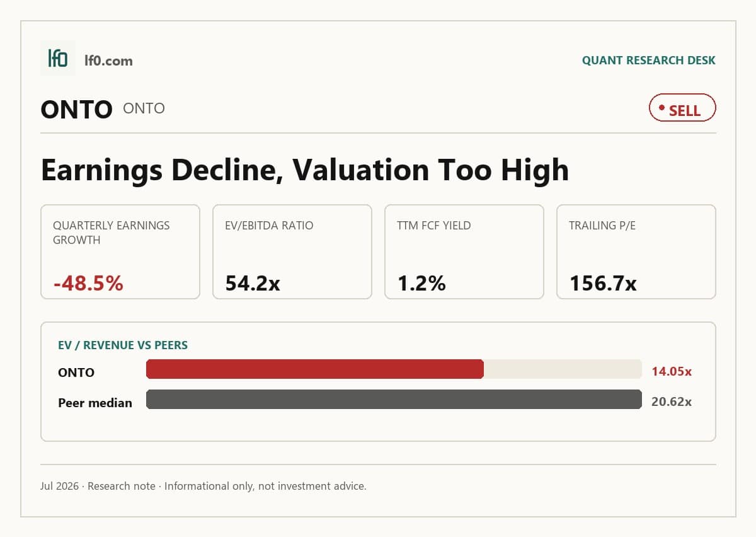Click the gray Peer median bar

pos(394,399)
